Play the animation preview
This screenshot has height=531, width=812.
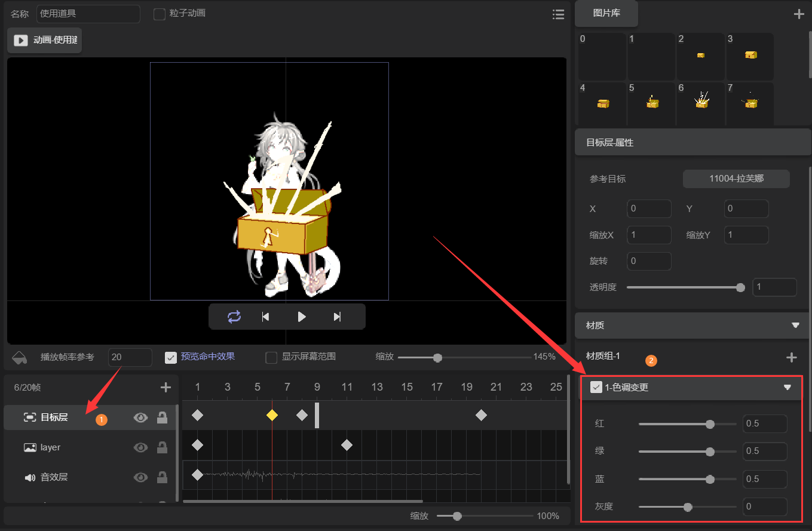[302, 317]
